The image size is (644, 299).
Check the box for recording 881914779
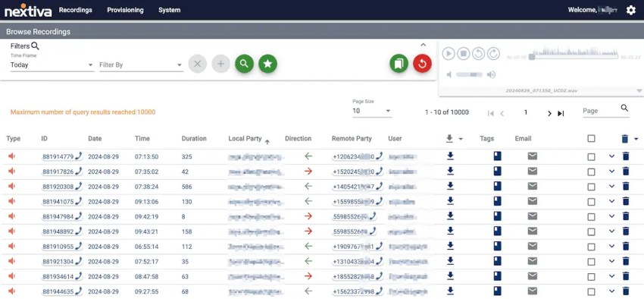click(x=591, y=156)
